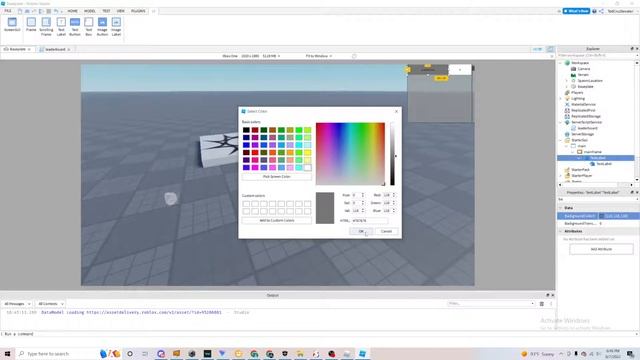Image resolution: width=640 pixels, height=360 pixels.
Task: Collapse the StarterGui node
Action: click(560, 140)
